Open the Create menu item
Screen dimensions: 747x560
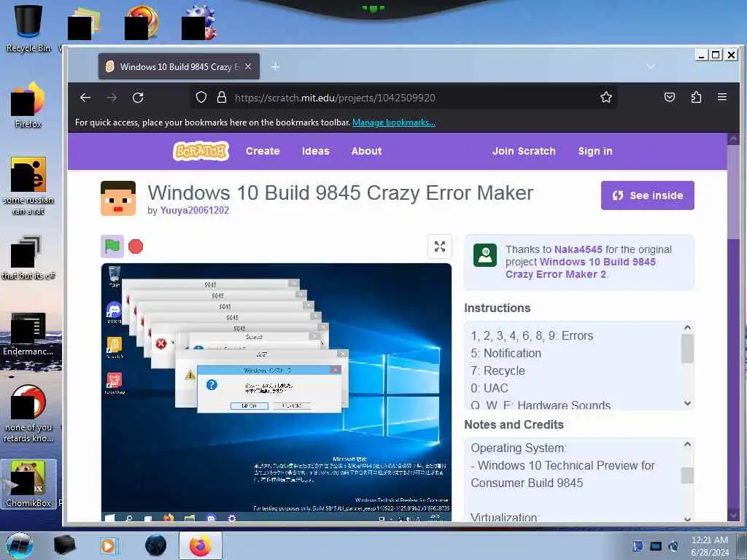coord(263,151)
